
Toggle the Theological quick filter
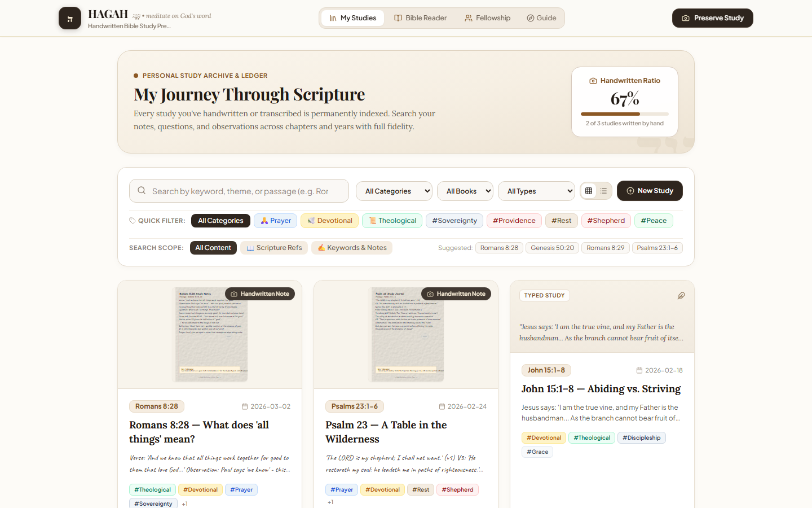coord(392,221)
